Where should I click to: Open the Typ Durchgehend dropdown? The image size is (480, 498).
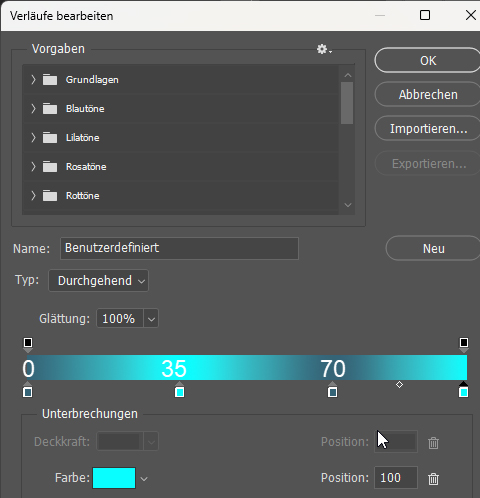click(98, 281)
